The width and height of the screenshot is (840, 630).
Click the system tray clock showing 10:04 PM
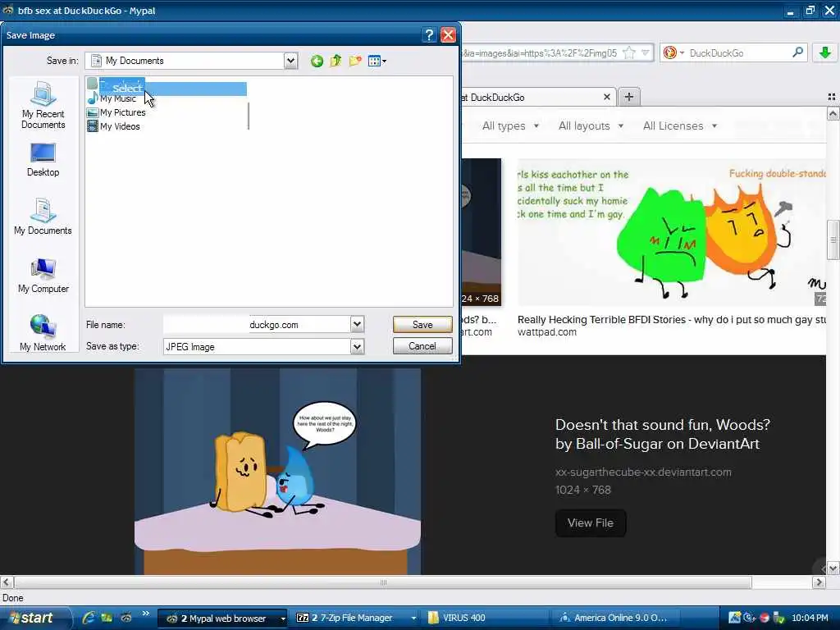810,619
